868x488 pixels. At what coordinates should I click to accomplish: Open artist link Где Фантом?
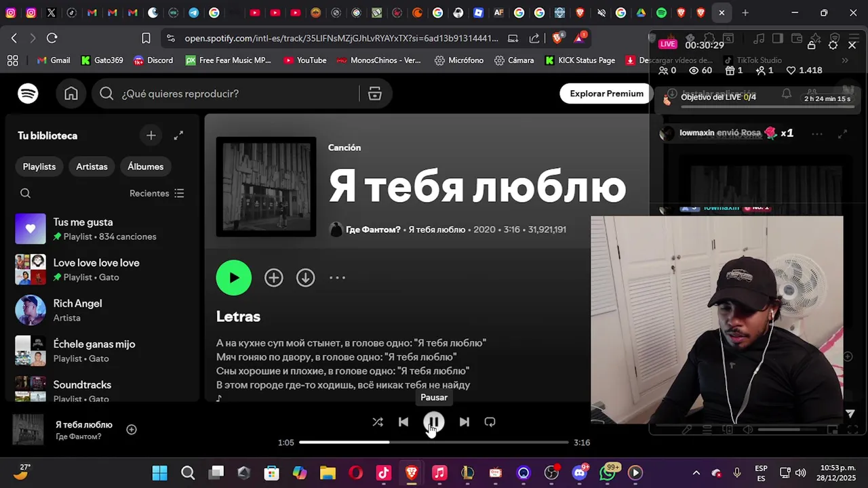(x=373, y=230)
